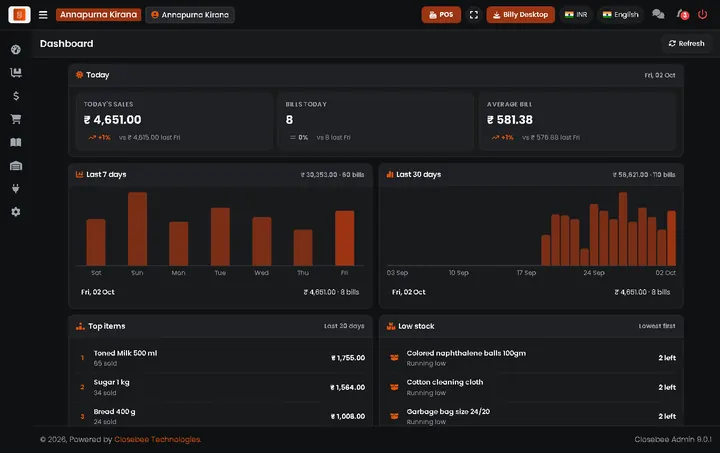Open the settings gear sidebar icon
The height and width of the screenshot is (453, 720).
[16, 212]
